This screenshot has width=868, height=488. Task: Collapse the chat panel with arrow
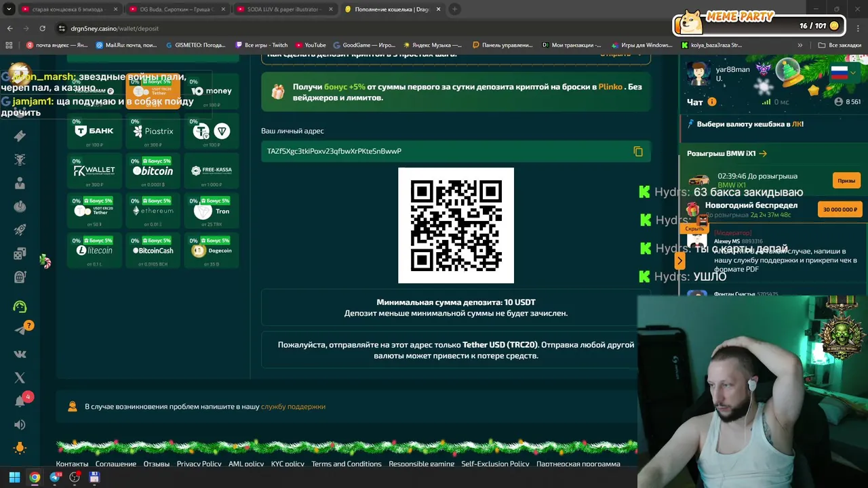click(679, 260)
